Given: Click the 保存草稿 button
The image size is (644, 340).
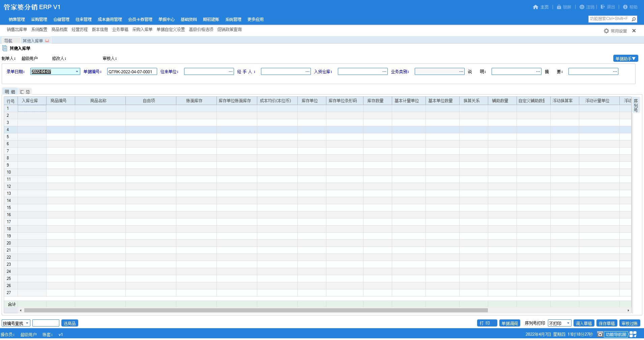Looking at the screenshot, I should pos(607,323).
